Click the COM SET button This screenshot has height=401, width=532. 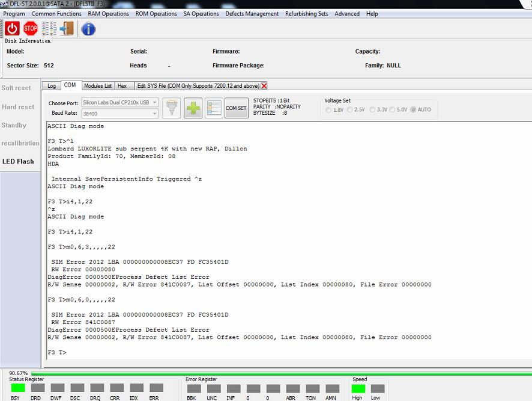(236, 108)
